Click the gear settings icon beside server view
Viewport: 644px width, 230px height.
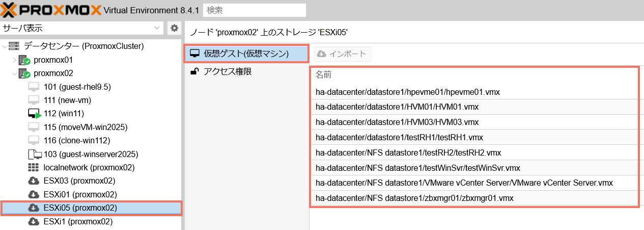[174, 28]
